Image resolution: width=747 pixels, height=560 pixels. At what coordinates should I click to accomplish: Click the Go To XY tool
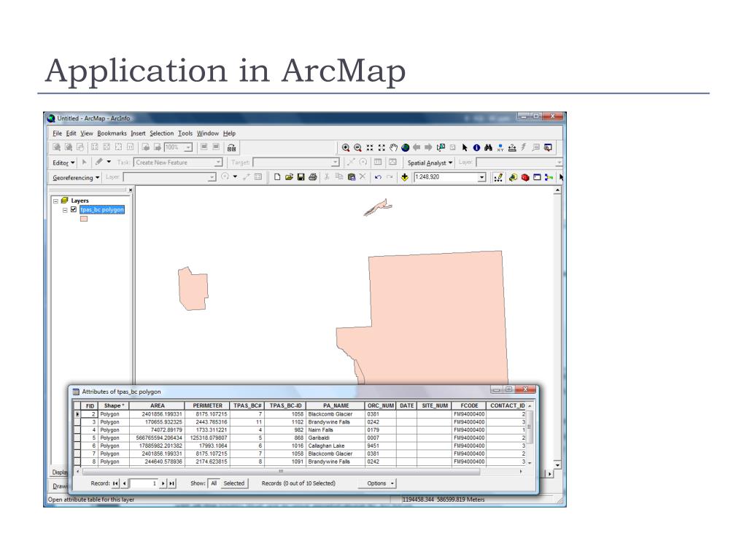(500, 147)
